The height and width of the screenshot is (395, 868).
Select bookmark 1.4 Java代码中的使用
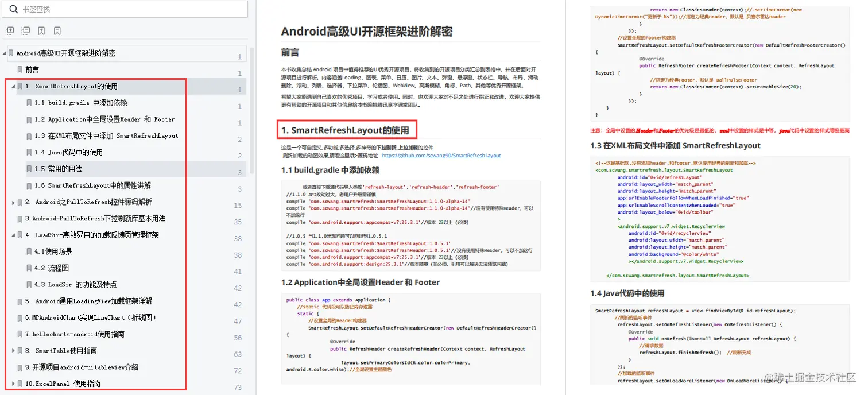pyautogui.click(x=68, y=153)
